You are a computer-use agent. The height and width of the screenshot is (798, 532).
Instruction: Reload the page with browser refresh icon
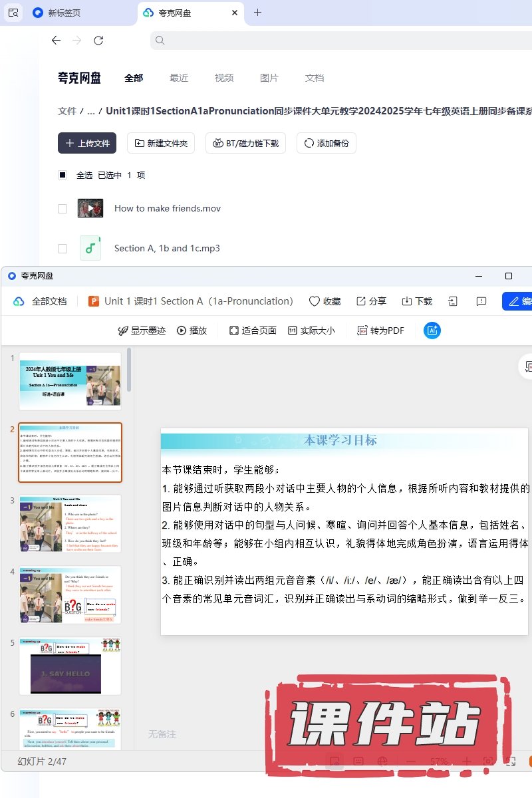[x=98, y=41]
